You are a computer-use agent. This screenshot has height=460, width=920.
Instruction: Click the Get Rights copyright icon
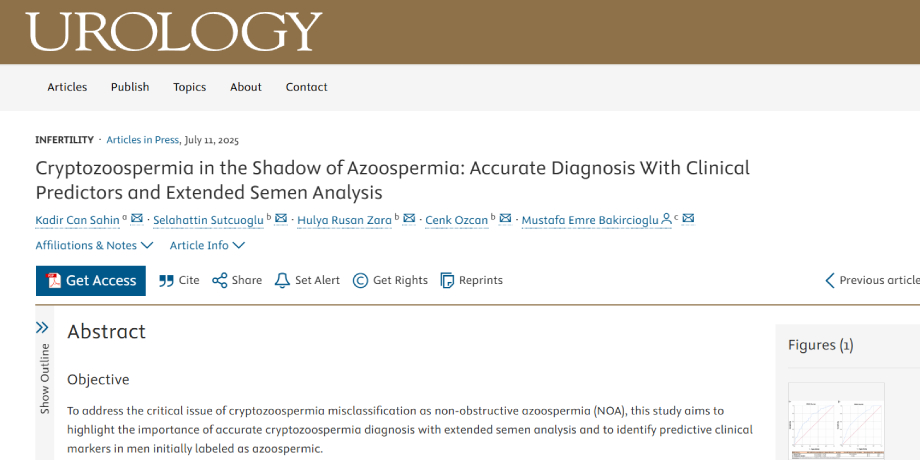click(x=360, y=281)
